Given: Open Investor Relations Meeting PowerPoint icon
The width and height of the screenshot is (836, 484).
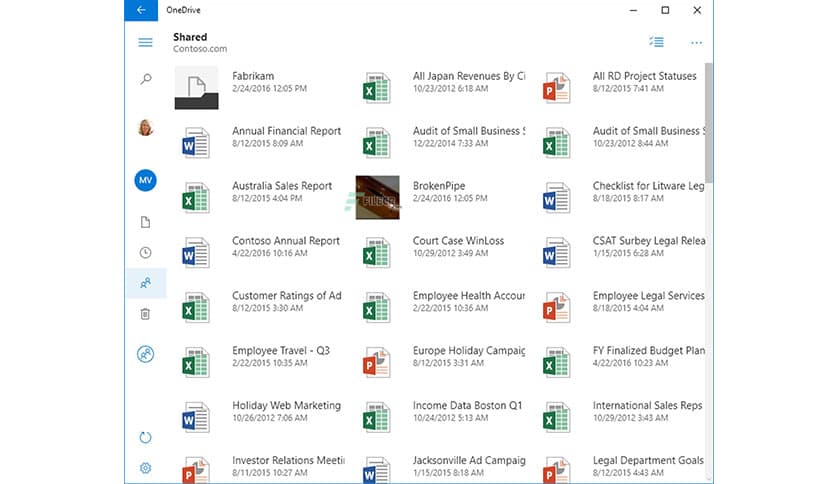Looking at the screenshot, I should point(196,469).
